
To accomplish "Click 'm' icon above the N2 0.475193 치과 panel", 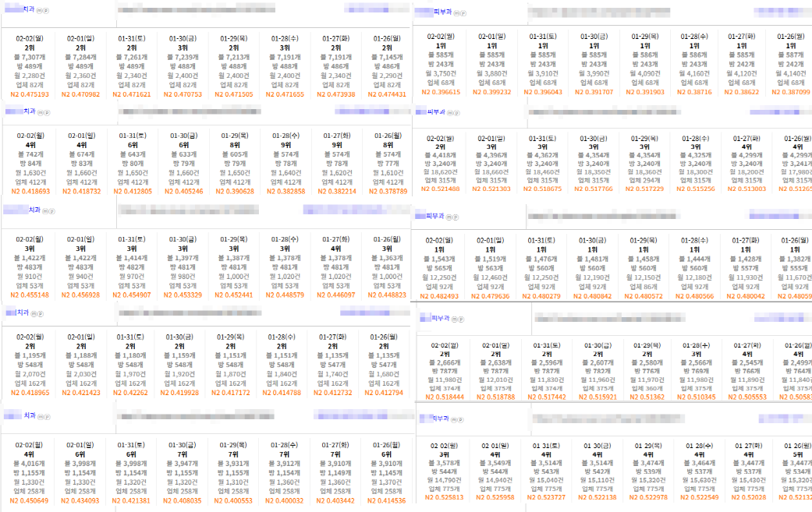I will coord(39,9).
